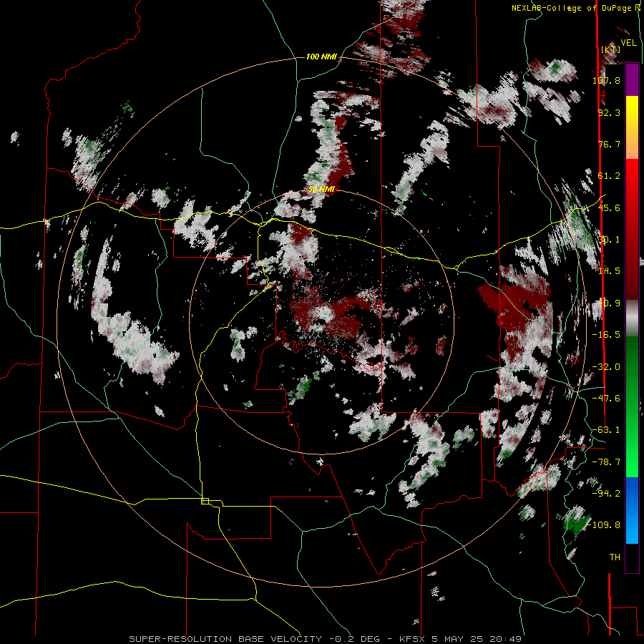Click the 30.1 legend value
Viewport: 644px width, 644px height.
coord(609,240)
